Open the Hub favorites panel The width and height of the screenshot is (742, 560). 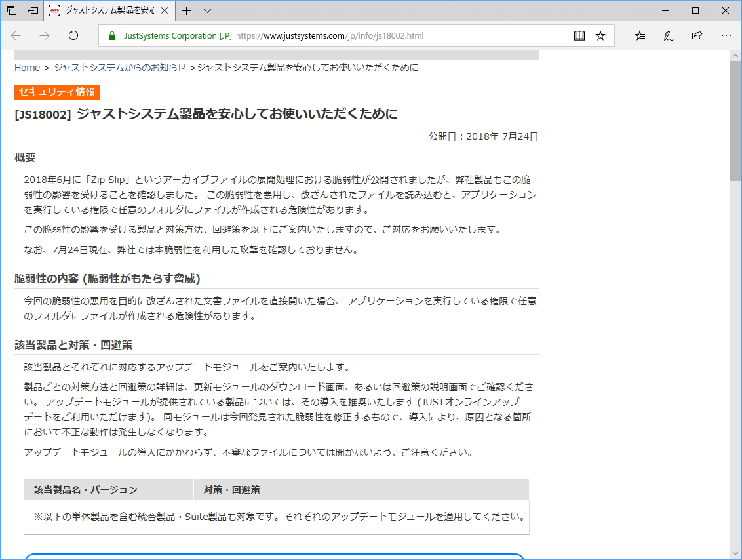[x=639, y=36]
